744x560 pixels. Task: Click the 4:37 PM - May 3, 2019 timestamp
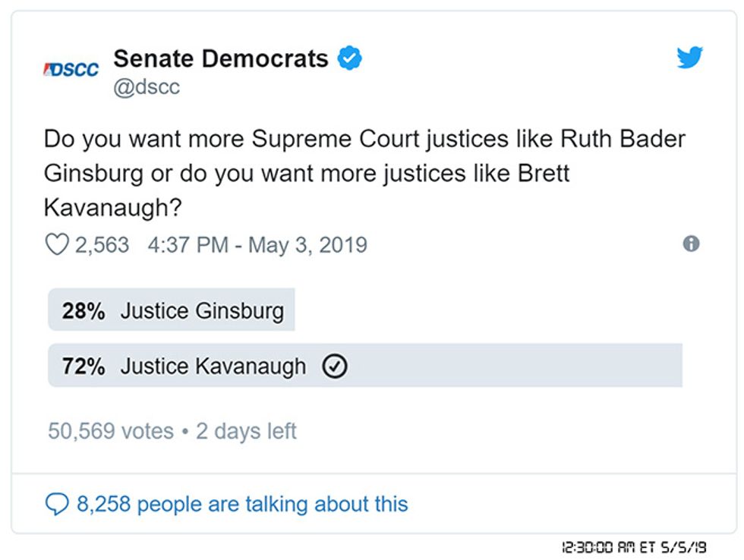point(257,245)
